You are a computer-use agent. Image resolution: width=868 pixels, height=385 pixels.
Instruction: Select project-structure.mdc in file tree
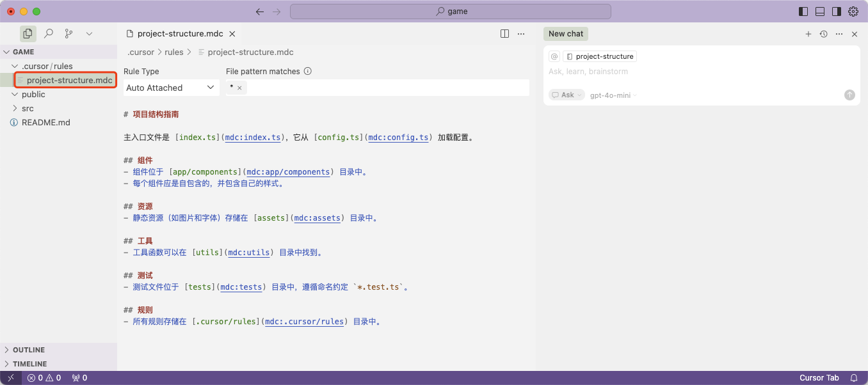pyautogui.click(x=65, y=80)
